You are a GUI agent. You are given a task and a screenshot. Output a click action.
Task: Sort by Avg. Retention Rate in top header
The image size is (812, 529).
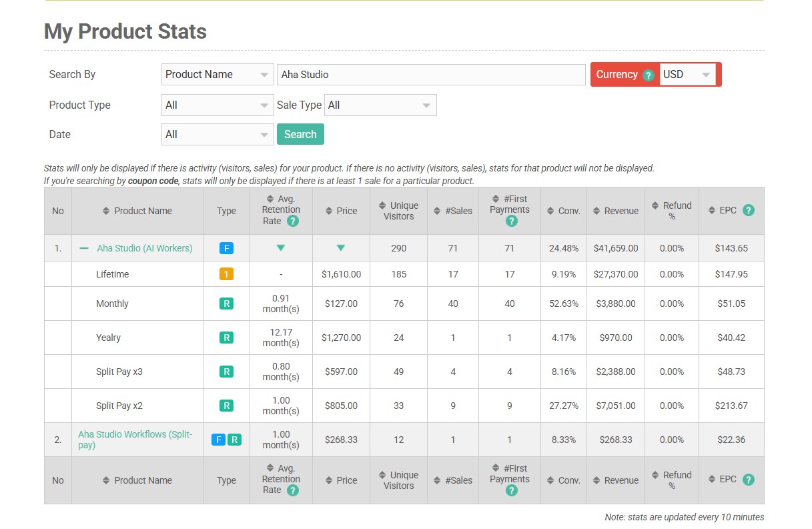(x=270, y=199)
